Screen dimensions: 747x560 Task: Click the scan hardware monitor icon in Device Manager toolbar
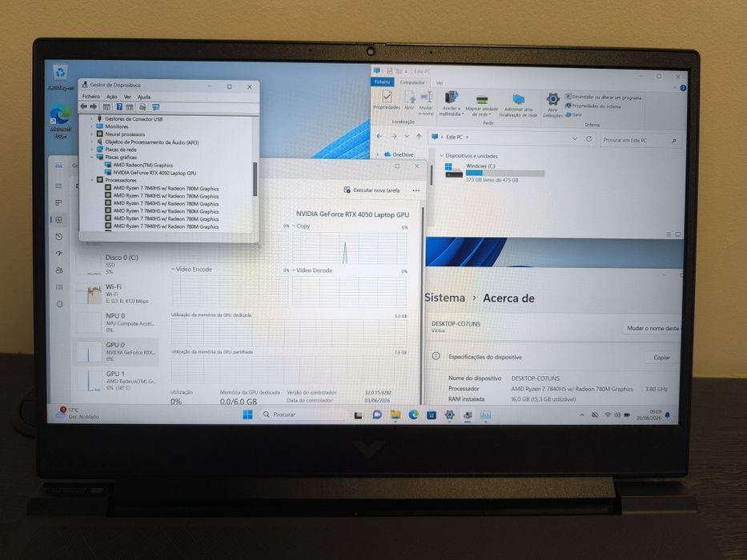(155, 108)
